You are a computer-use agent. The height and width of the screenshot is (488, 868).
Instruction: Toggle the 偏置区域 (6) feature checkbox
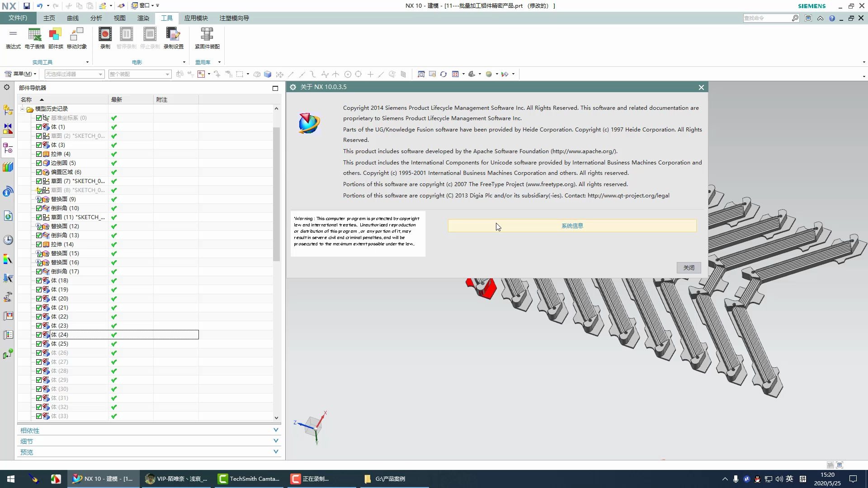(39, 172)
